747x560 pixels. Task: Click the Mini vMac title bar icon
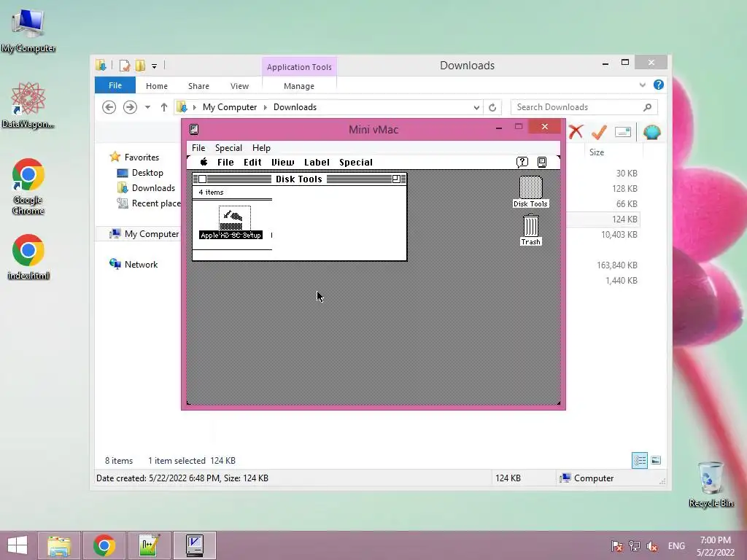tap(194, 129)
